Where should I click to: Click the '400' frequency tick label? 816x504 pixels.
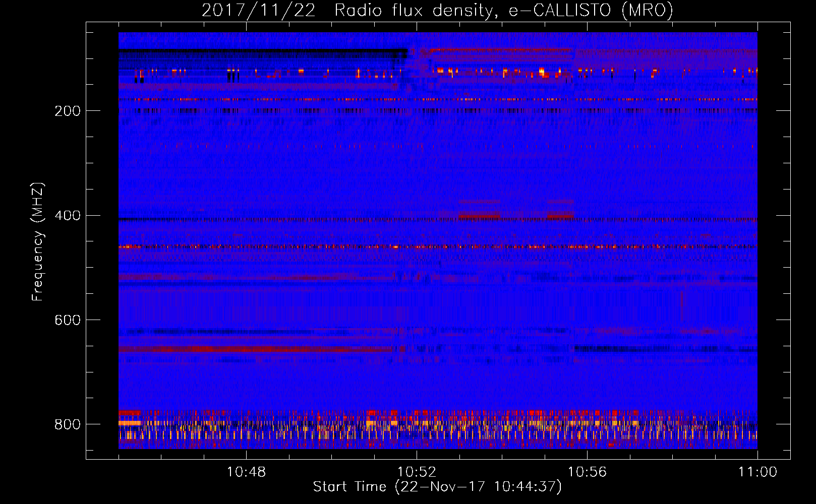tap(68, 216)
